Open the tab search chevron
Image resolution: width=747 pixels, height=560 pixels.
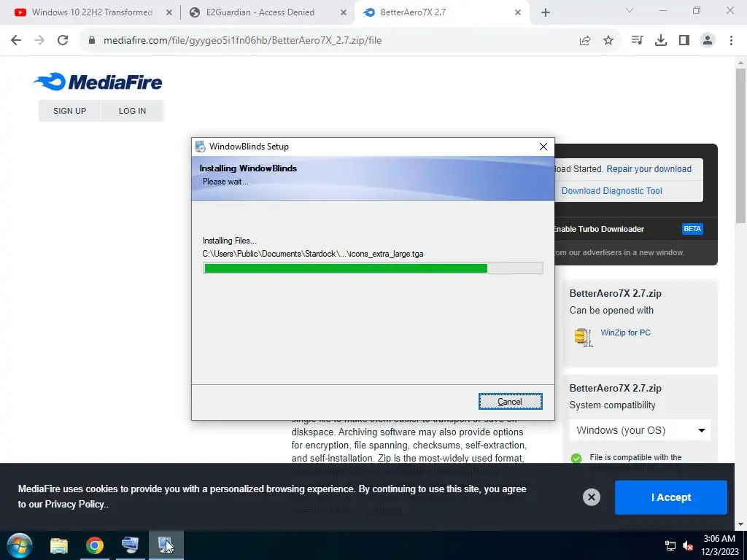[630, 10]
